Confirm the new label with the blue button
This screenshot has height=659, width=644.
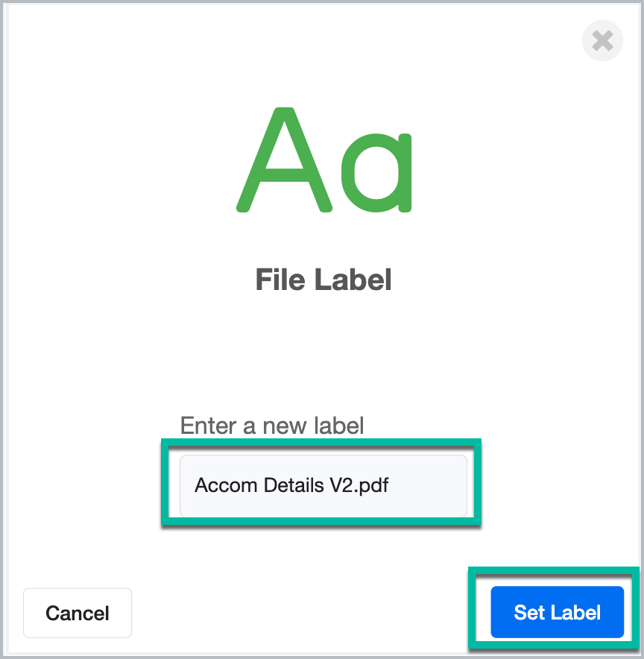[x=557, y=612]
